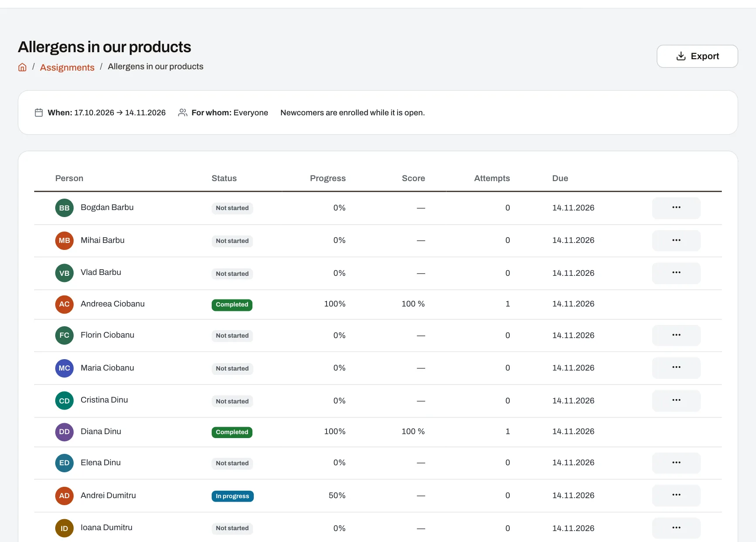Export the assignment report
The width and height of the screenshot is (756, 542).
click(x=697, y=56)
